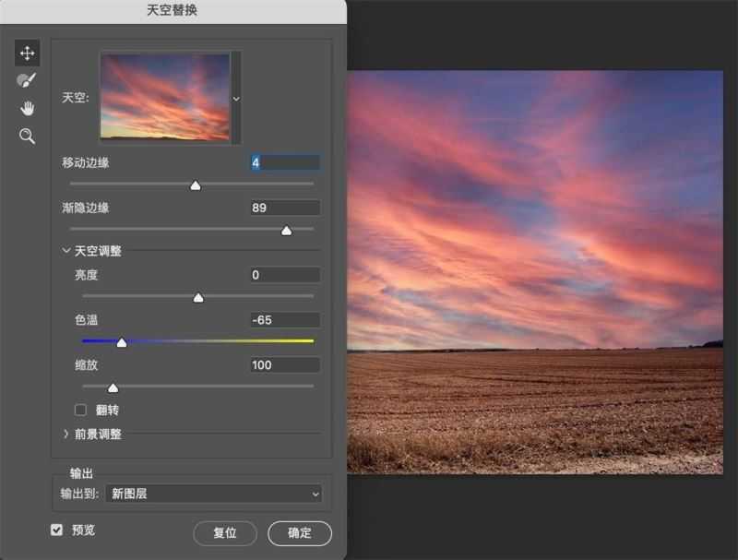
Task: Select the Zoom magnifier tool
Action: pos(27,137)
